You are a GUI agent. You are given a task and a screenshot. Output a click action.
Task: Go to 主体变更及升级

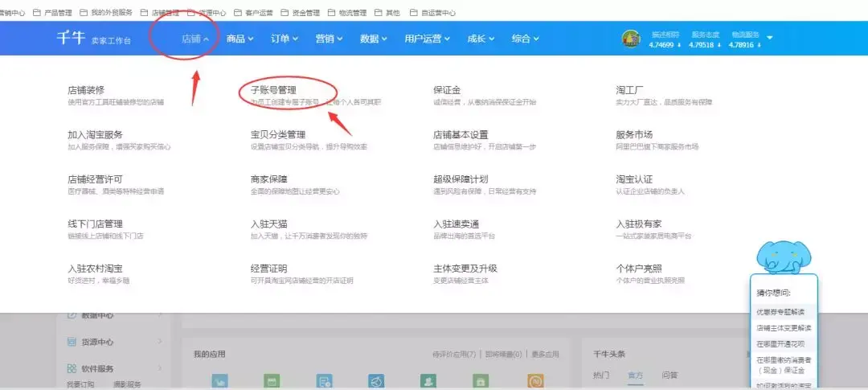point(465,269)
